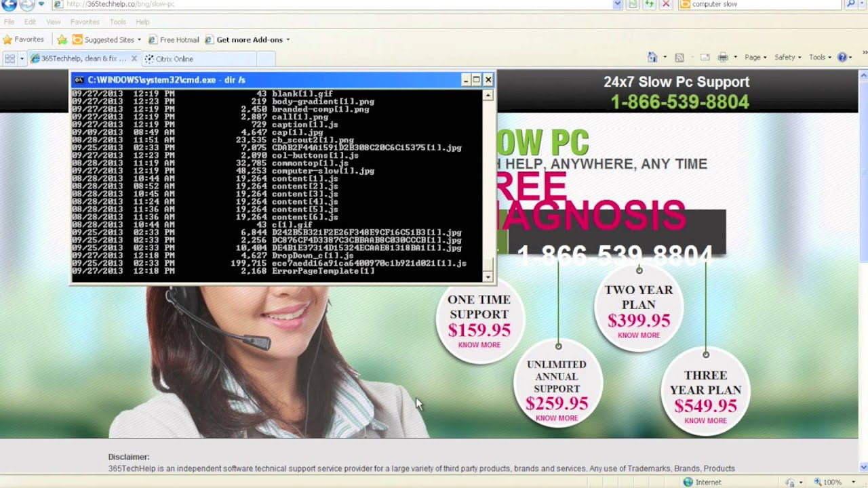Click the Add to Favorites Bar icon
868x488 pixels.
[62, 40]
